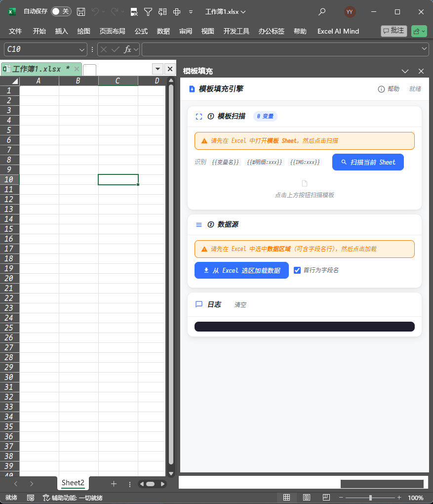This screenshot has width=433, height=504.
Task: Click the zoom out minus icon
Action: click(x=341, y=498)
